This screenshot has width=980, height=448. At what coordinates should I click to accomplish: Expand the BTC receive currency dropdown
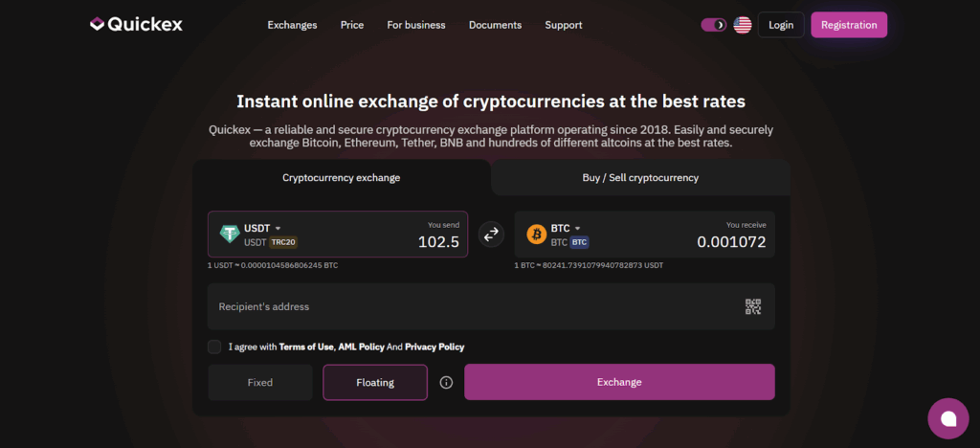578,228
